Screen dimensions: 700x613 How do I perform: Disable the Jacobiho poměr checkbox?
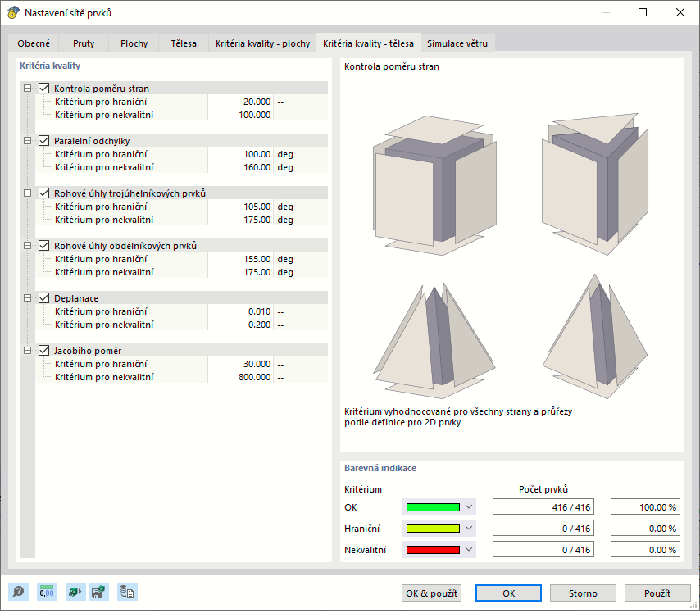coord(43,351)
